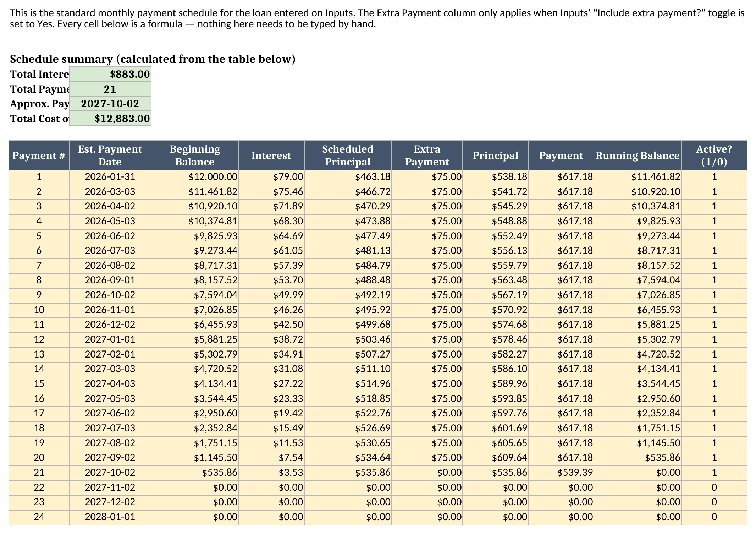The image size is (756, 534).
Task: Click the Est. Payment Date header
Action: 110,156
